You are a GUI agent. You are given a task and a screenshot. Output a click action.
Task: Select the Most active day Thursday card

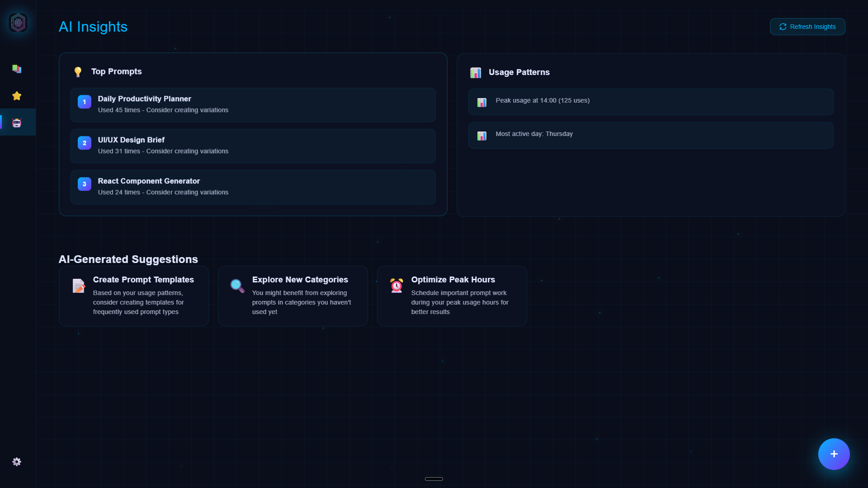[651, 135]
